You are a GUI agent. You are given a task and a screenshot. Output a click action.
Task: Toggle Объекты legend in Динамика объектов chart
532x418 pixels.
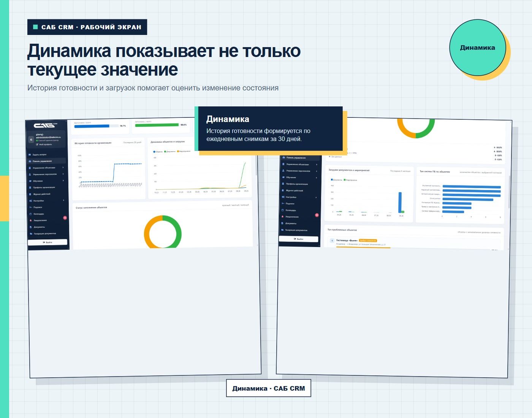(x=158, y=152)
